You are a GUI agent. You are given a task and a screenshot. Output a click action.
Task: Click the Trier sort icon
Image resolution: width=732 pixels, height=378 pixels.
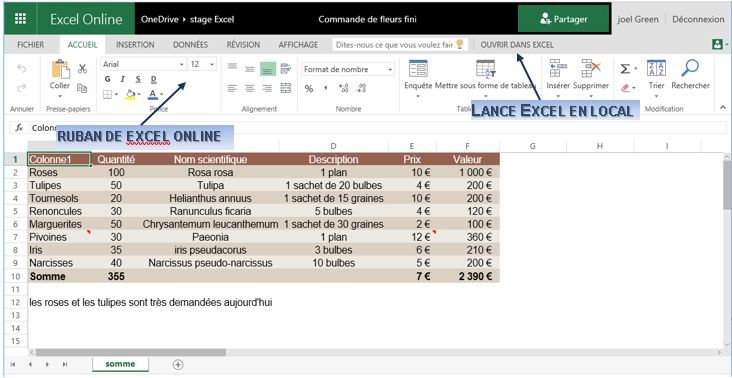pos(656,69)
